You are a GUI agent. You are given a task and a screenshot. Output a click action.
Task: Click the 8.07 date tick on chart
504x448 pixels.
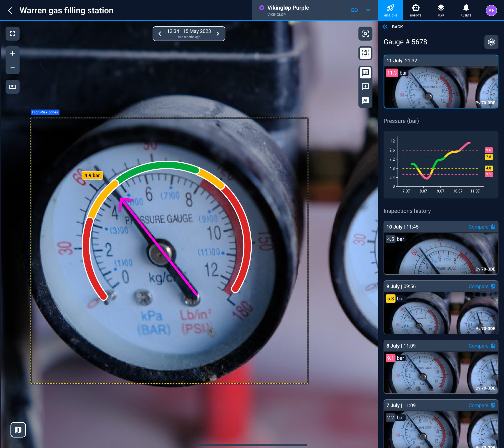tap(423, 191)
